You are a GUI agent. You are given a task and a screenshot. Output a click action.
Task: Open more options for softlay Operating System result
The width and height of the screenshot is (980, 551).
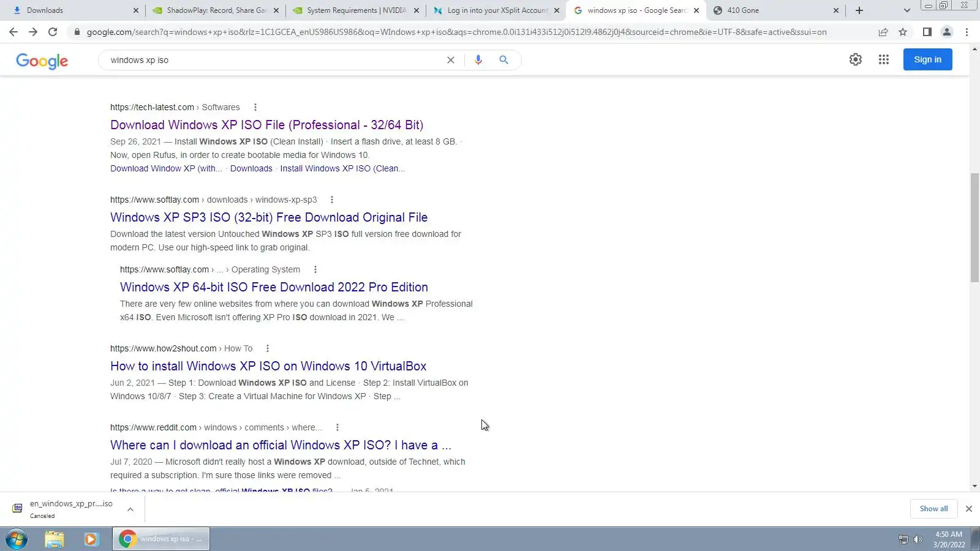315,269
